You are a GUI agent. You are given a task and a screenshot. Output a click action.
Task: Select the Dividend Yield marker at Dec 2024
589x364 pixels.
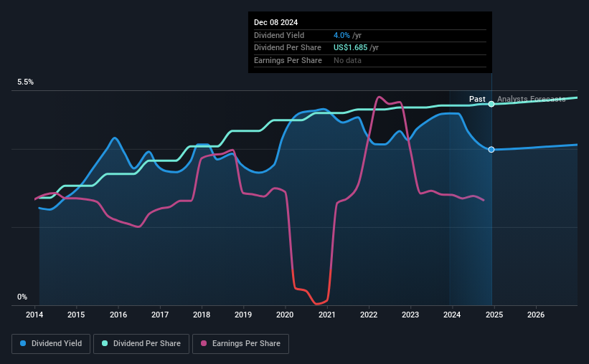click(x=491, y=149)
